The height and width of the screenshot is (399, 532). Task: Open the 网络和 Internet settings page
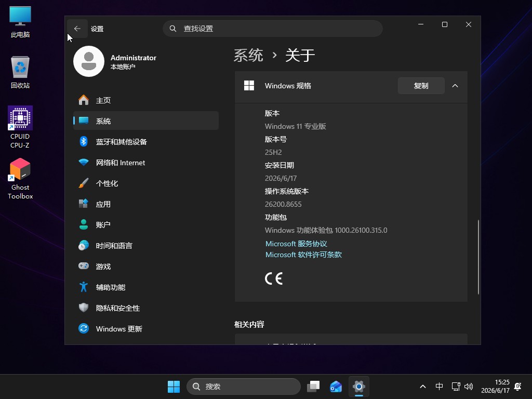(x=146, y=163)
